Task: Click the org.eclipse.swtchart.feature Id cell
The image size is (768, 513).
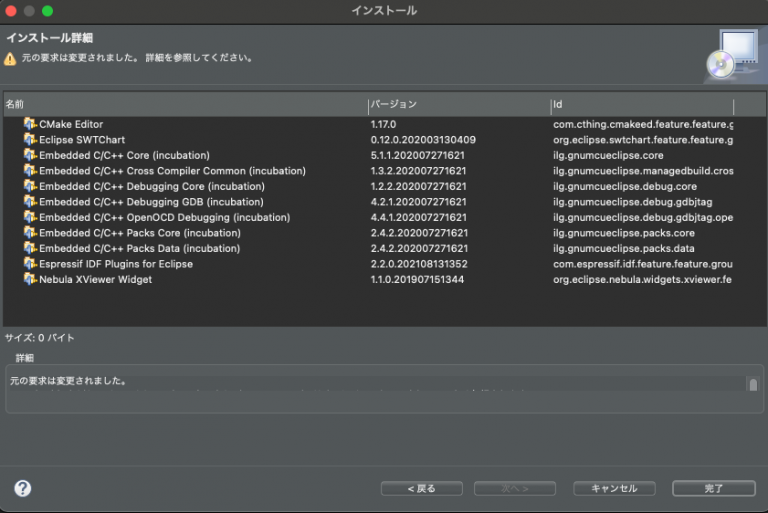Action: click(643, 140)
